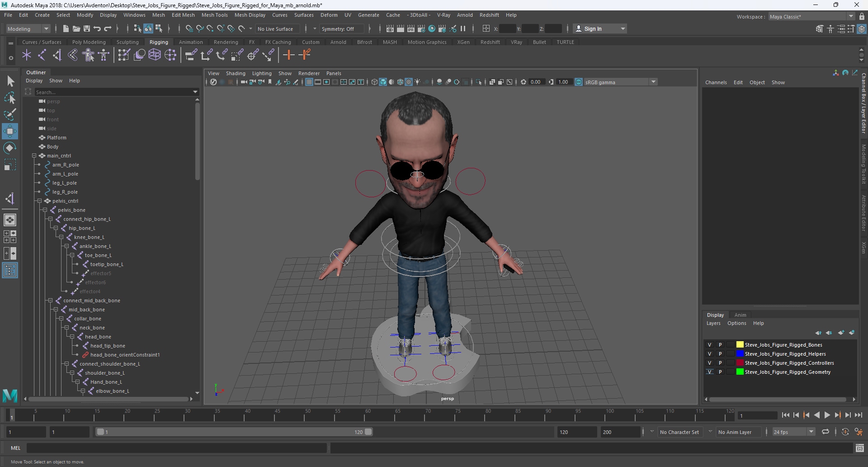The width and height of the screenshot is (868, 467).
Task: Expand the elbow_bone_L node in Outliner
Action: coord(83,391)
